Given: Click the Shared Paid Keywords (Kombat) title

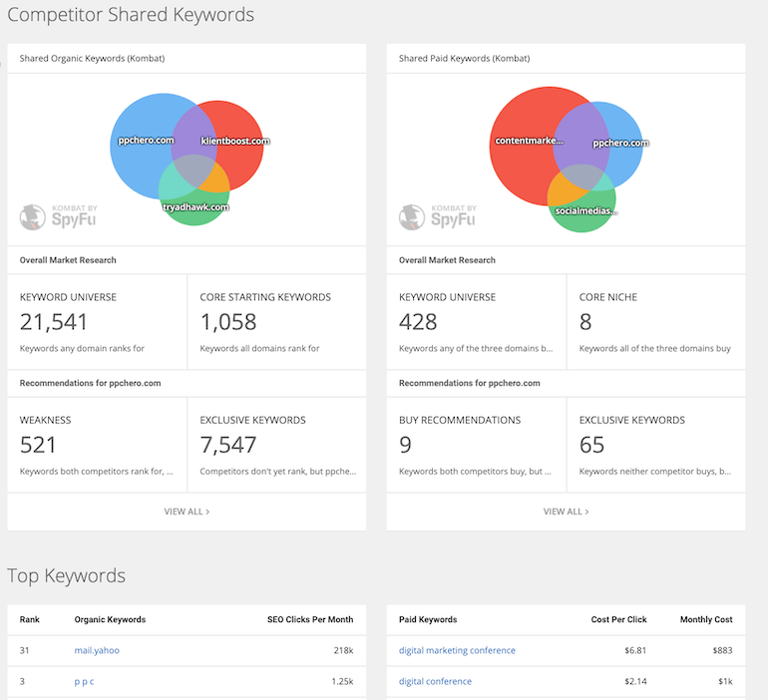Looking at the screenshot, I should [x=465, y=58].
